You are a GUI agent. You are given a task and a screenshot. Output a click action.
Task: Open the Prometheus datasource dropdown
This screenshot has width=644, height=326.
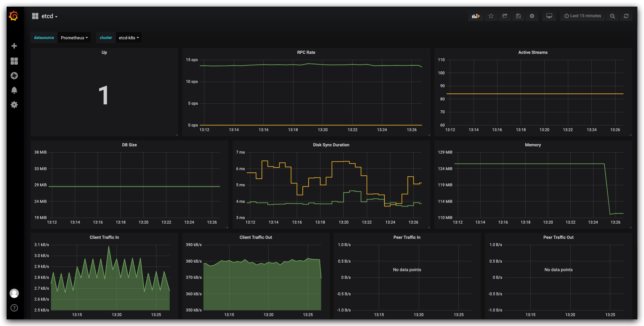point(74,38)
